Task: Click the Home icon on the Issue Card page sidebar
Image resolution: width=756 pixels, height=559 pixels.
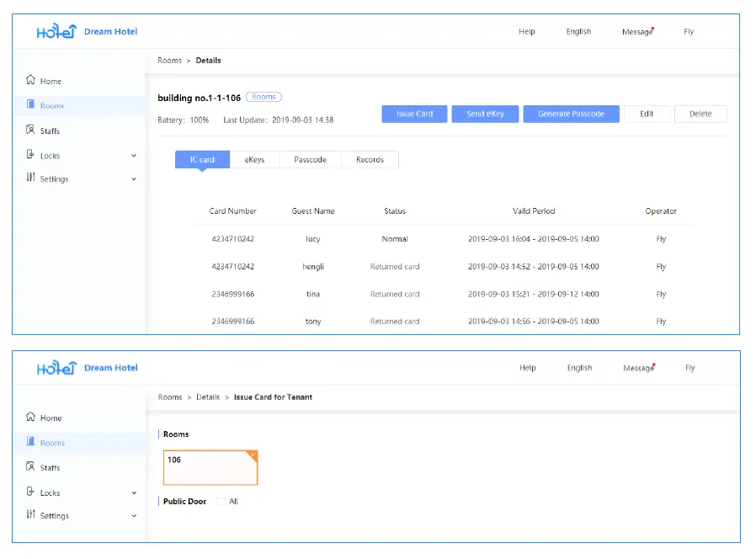Action: tap(30, 417)
